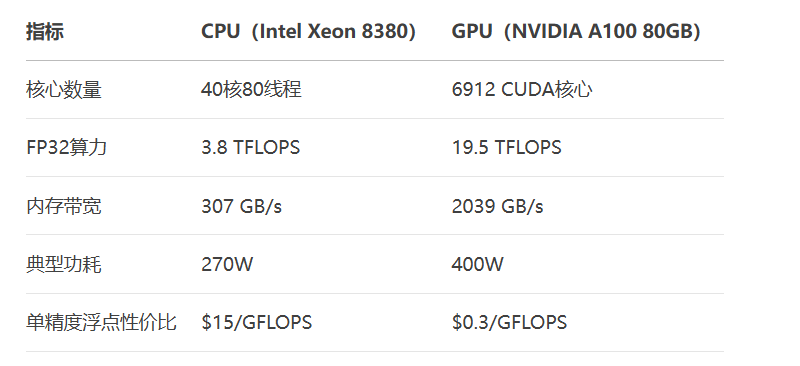
Task: Select the GPU (NVIDIA A100 80GB) header
Action: tap(576, 32)
